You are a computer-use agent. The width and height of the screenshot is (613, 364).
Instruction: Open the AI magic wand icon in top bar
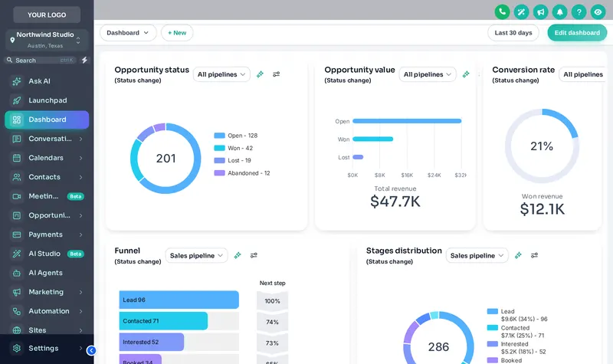coord(521,11)
